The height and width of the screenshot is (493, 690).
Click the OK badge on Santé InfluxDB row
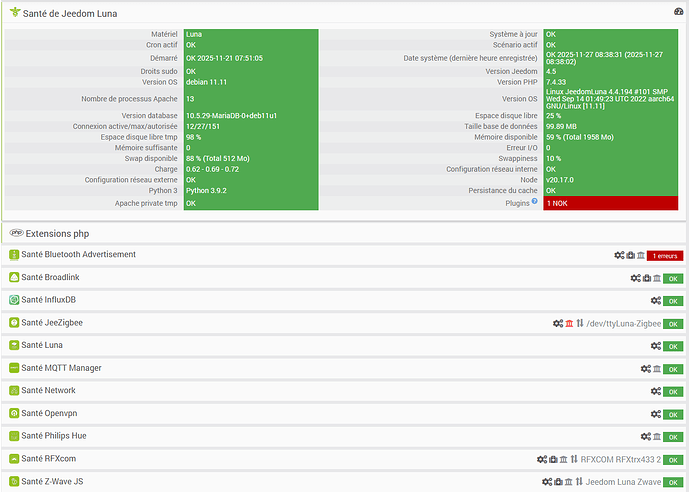pos(673,301)
